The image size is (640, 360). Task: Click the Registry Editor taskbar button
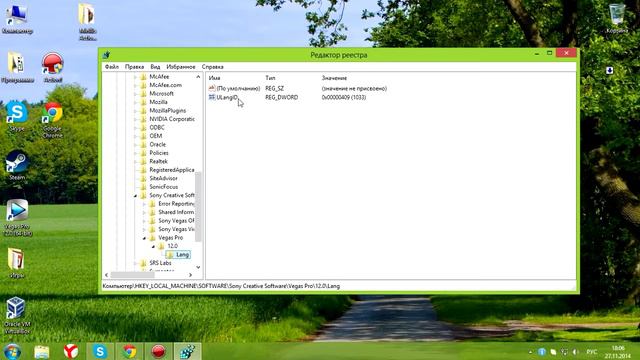188,351
